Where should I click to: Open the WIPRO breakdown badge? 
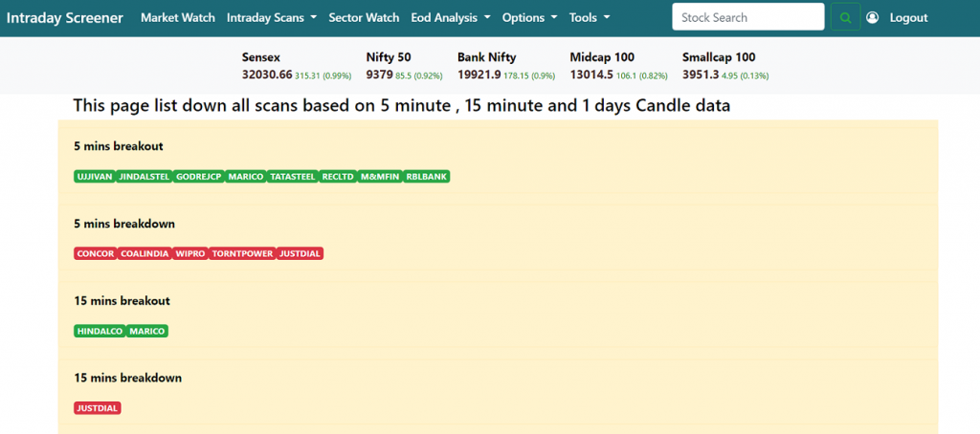pos(190,253)
